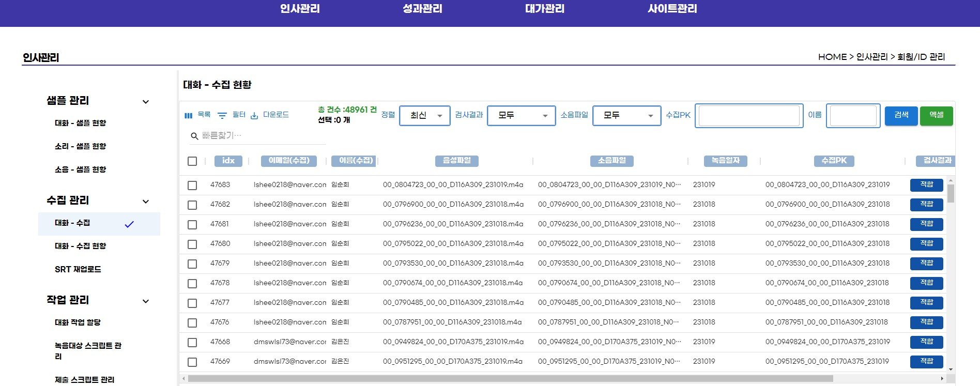
Task: Open the 성과관리 top menu
Action: (422, 9)
